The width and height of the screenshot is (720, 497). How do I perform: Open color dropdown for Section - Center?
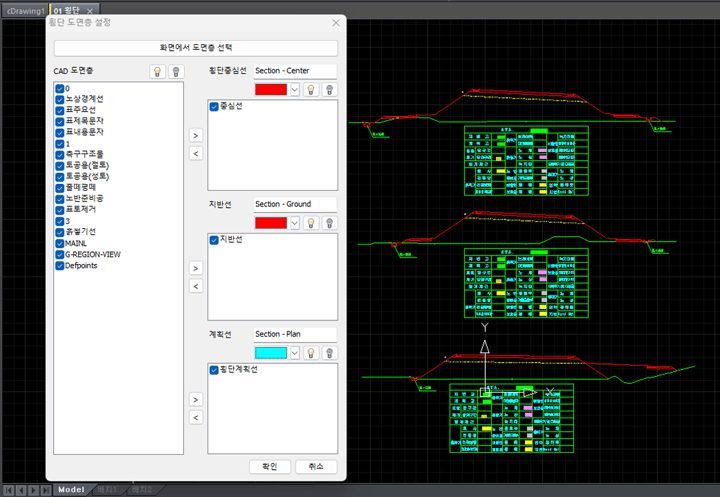[x=295, y=90]
